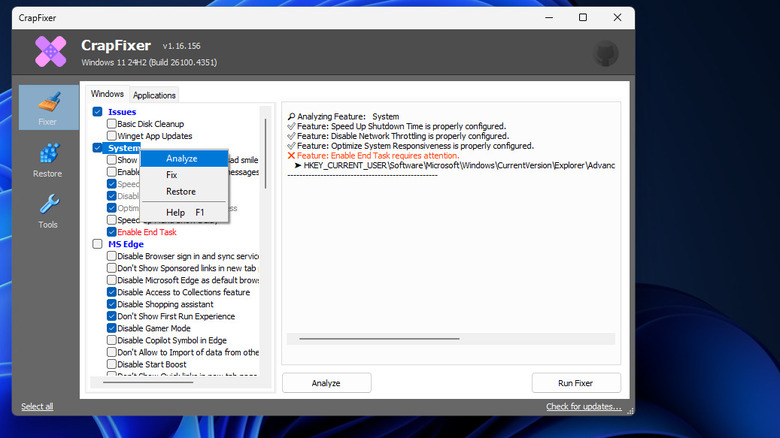Toggle the System group checkbox
The image size is (780, 438).
coord(98,148)
